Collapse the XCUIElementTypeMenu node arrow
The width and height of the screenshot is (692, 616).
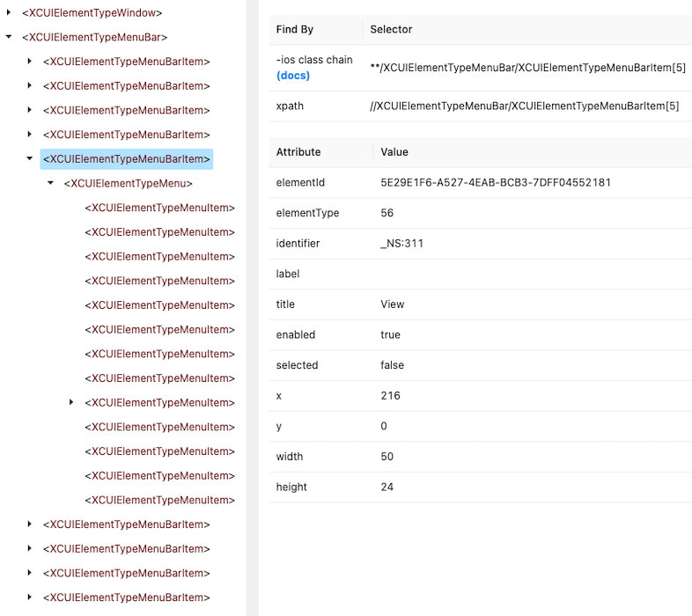pyautogui.click(x=51, y=183)
